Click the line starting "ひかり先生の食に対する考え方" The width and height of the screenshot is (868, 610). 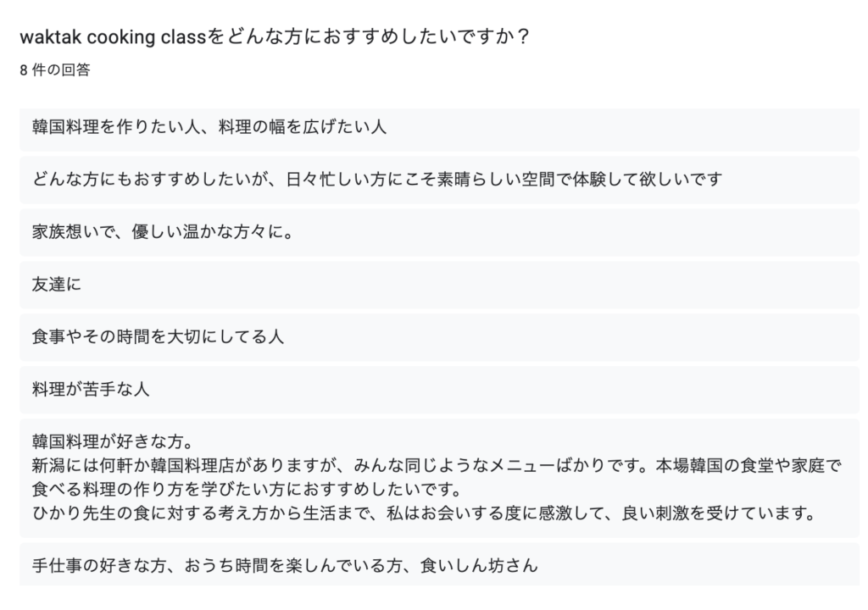[x=424, y=513]
